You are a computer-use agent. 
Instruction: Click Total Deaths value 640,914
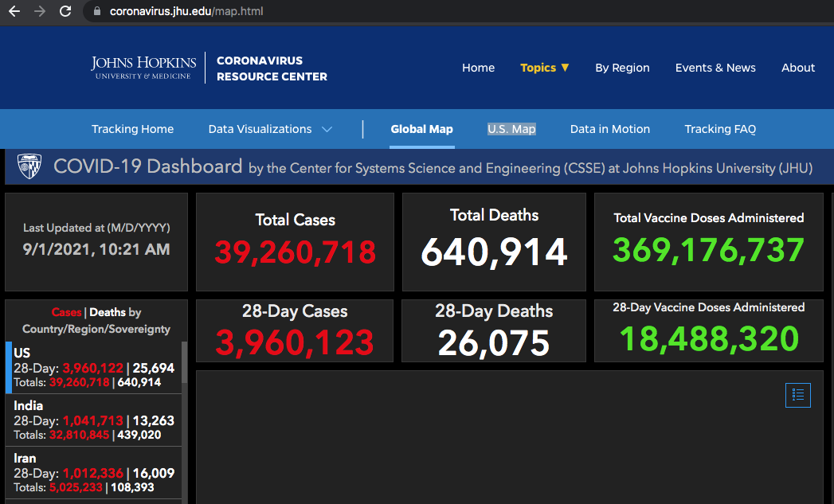(494, 252)
